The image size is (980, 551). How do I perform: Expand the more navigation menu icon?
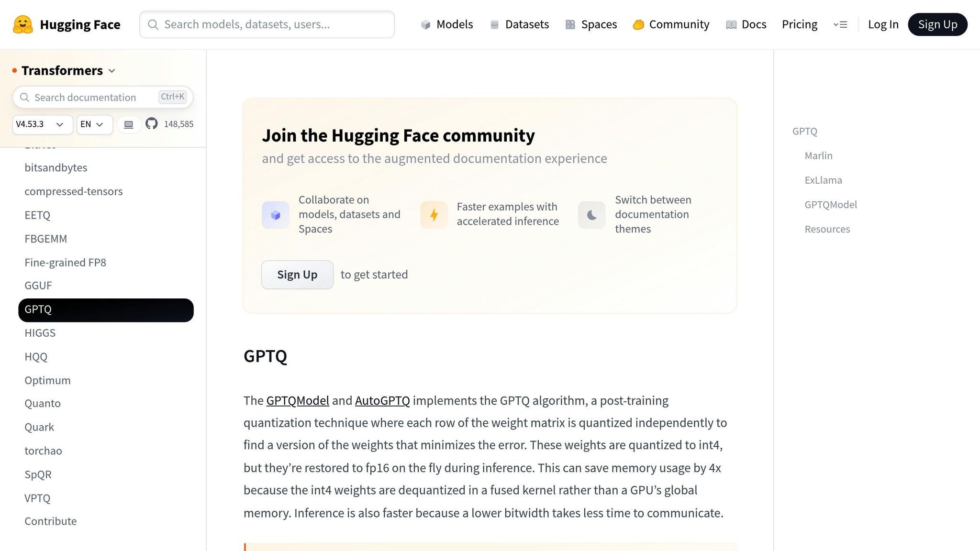(840, 24)
